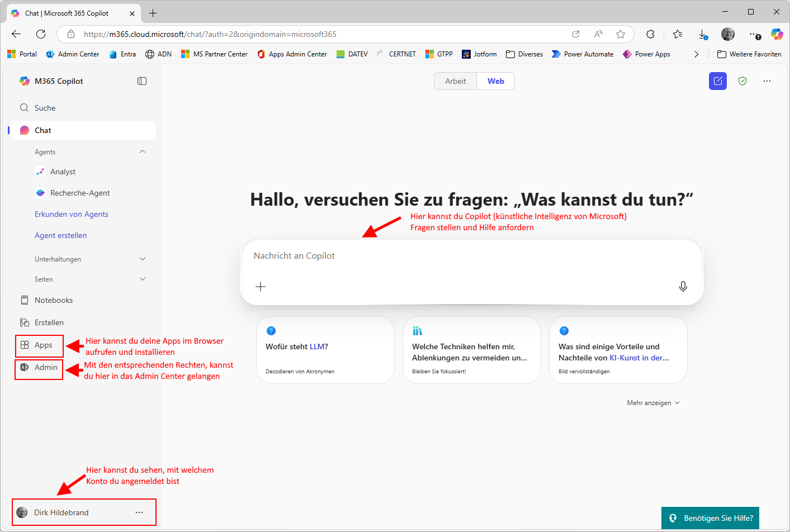Expand Mehr anzeigen suggestions

coord(653,403)
